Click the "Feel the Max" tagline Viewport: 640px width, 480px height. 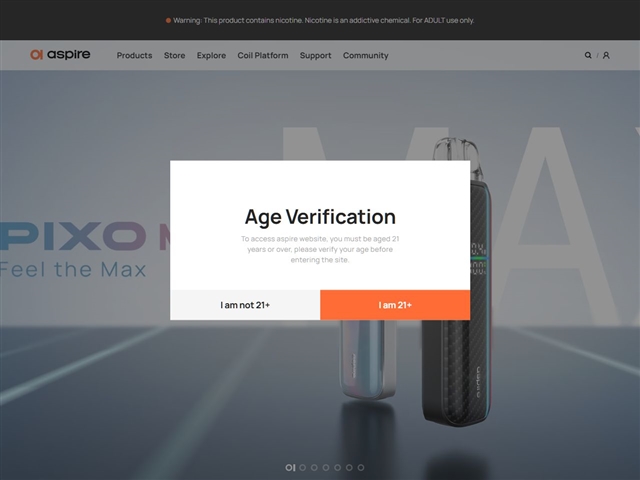click(x=73, y=269)
